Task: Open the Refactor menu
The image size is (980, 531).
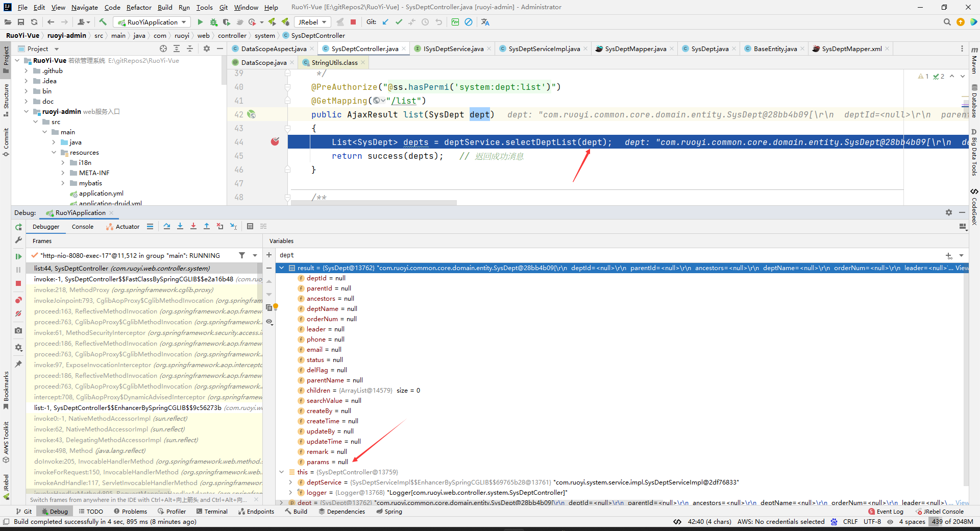Action: coord(139,7)
